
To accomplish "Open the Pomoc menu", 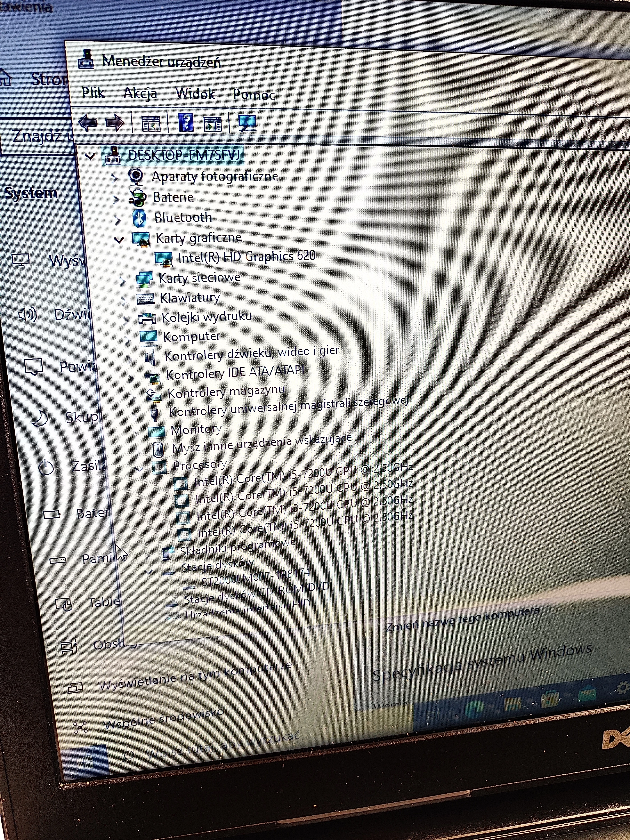I will tap(254, 95).
